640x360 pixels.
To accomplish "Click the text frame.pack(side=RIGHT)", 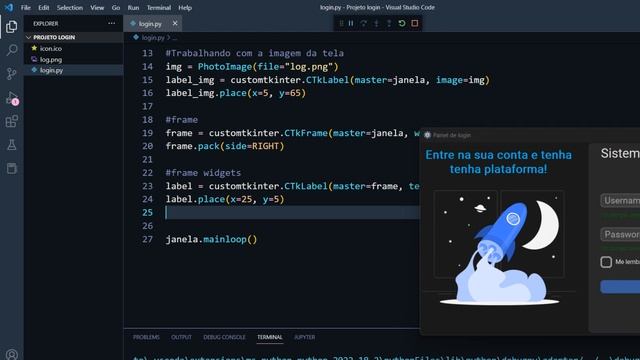I will 225,146.
